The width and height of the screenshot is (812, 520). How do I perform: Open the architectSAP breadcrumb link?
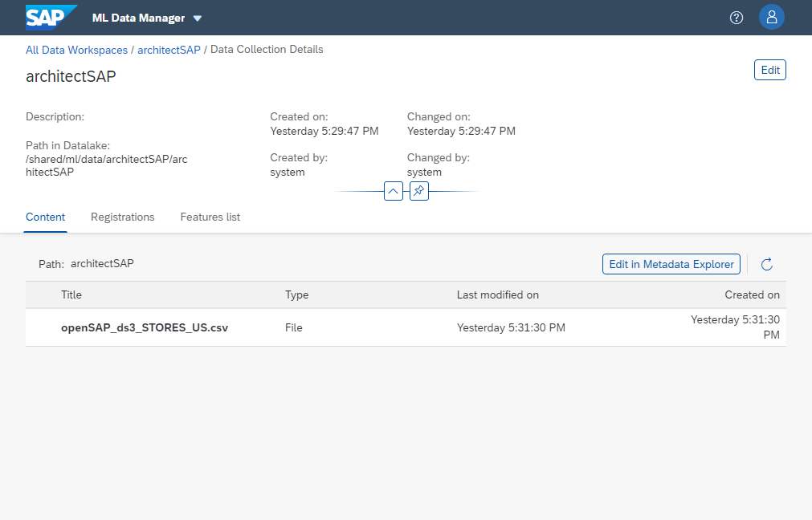click(x=169, y=50)
